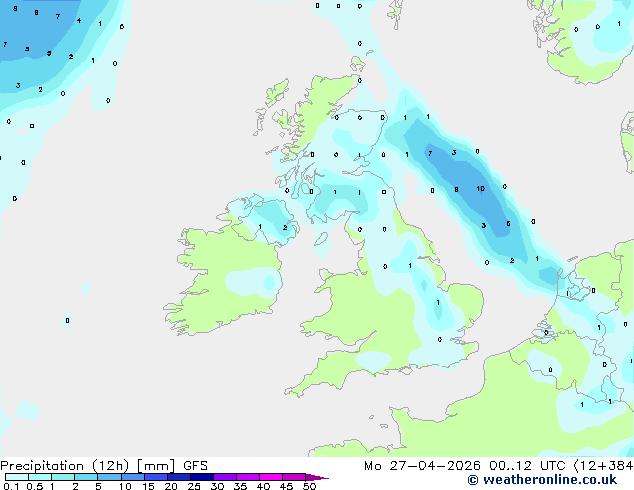
Task: Pick the 15–20 mm legend color swatch
Action: 156,477
